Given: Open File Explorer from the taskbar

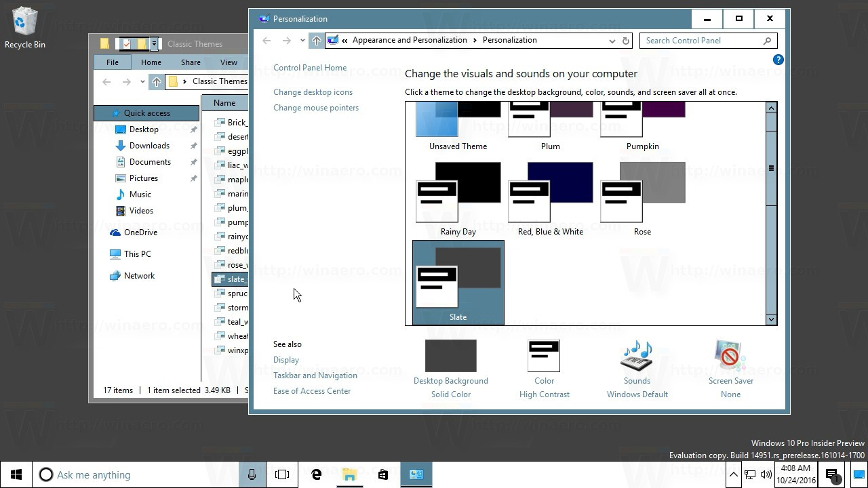Looking at the screenshot, I should (349, 474).
